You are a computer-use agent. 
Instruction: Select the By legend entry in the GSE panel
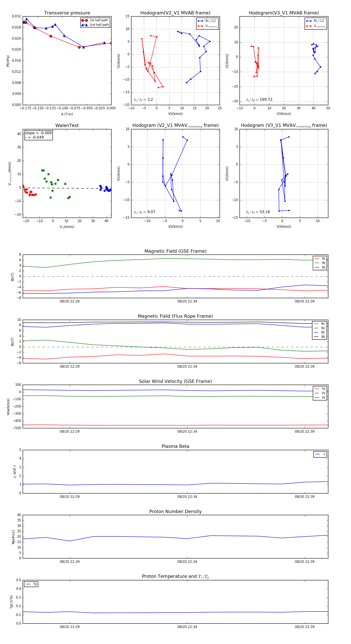(x=320, y=263)
